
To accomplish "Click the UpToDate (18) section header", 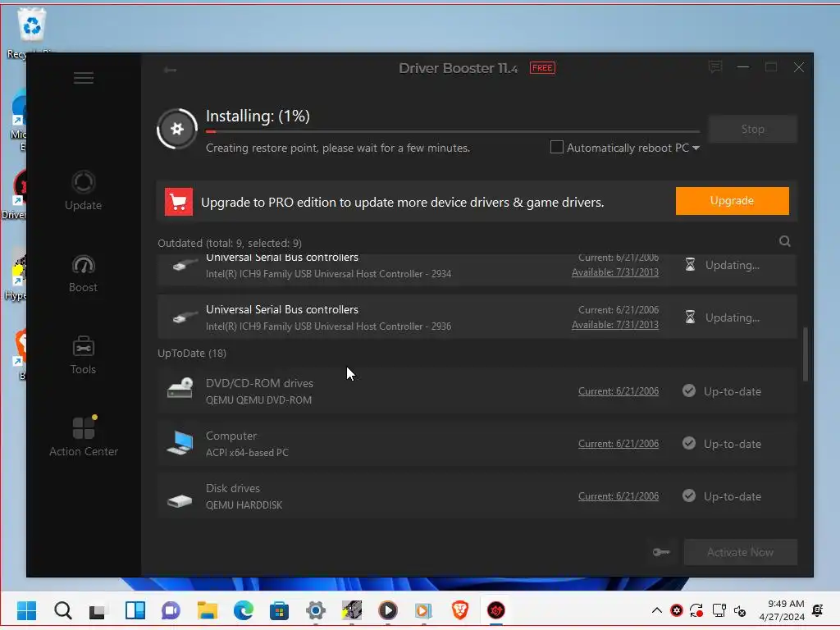I will pyautogui.click(x=192, y=353).
